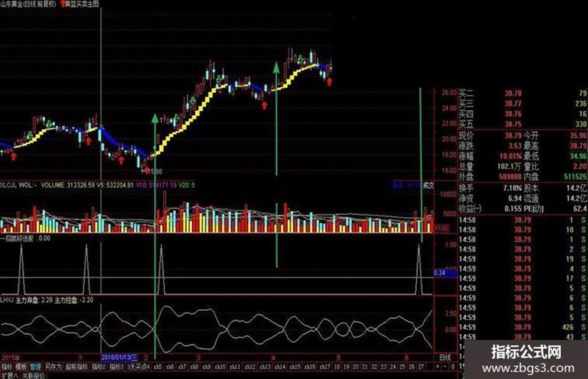Click the 426-lot trade row in tick list
Screen dimensions: 588x379
pos(523,327)
